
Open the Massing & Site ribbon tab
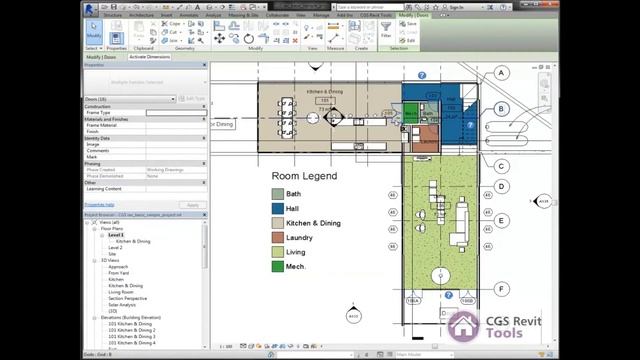click(243, 15)
